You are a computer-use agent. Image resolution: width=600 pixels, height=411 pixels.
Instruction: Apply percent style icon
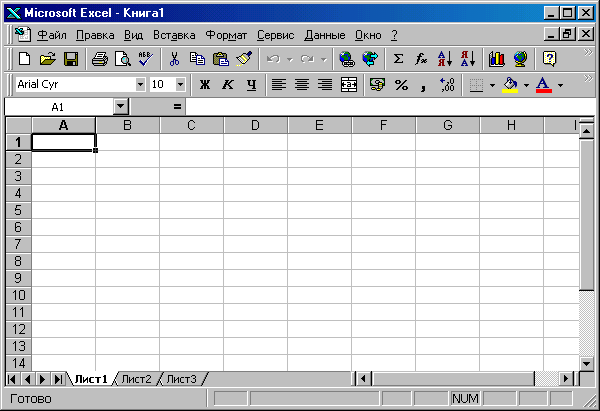[x=401, y=84]
